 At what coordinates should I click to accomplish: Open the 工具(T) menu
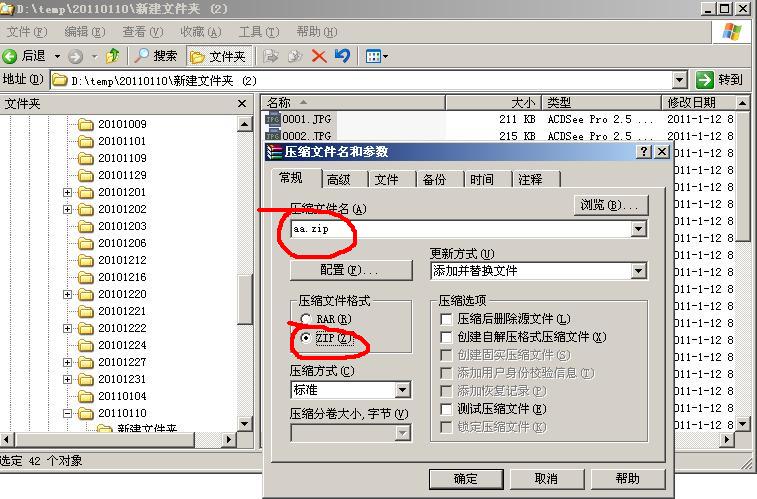pos(259,32)
